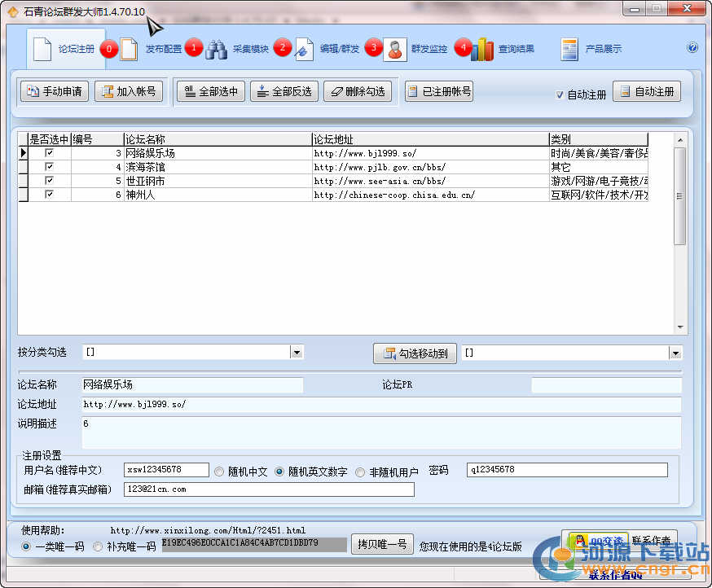This screenshot has width=712, height=588.
Task: Expand the 按分类勾选 dropdown
Action: tap(297, 353)
